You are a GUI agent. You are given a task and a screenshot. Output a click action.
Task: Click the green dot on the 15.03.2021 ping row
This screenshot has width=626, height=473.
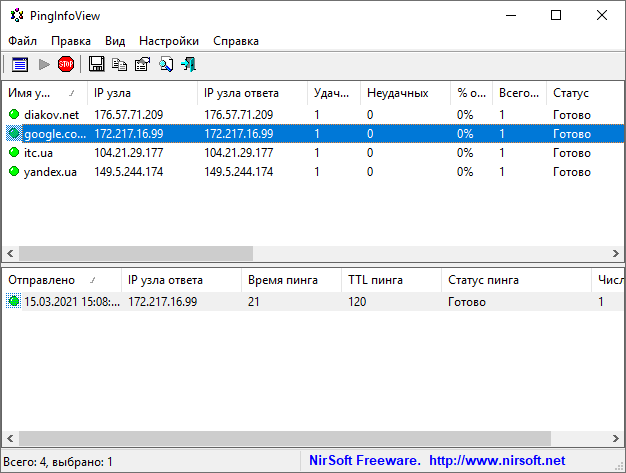pos(14,301)
